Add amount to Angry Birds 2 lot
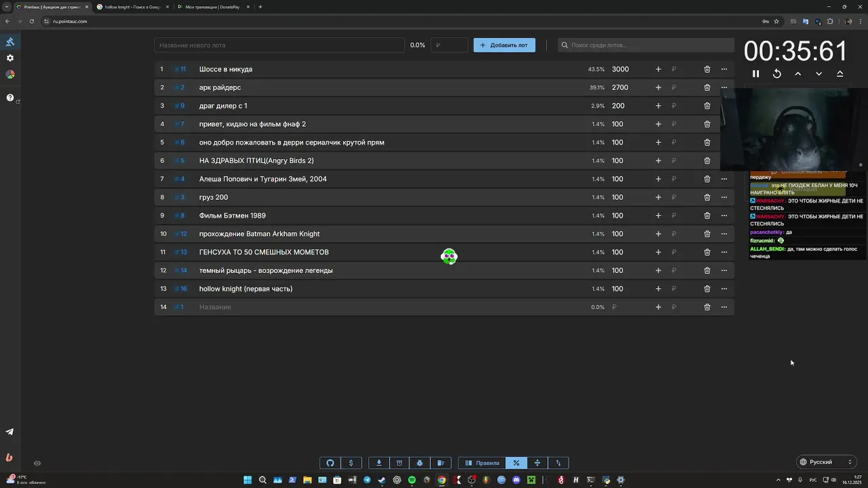Image resolution: width=868 pixels, height=488 pixels. [x=658, y=161]
